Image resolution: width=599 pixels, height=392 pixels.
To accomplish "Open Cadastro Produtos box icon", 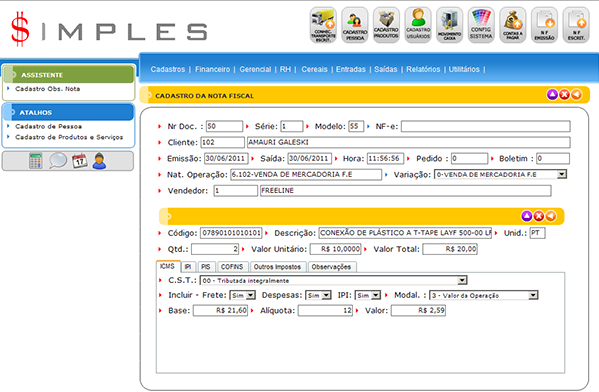I will pyautogui.click(x=386, y=25).
